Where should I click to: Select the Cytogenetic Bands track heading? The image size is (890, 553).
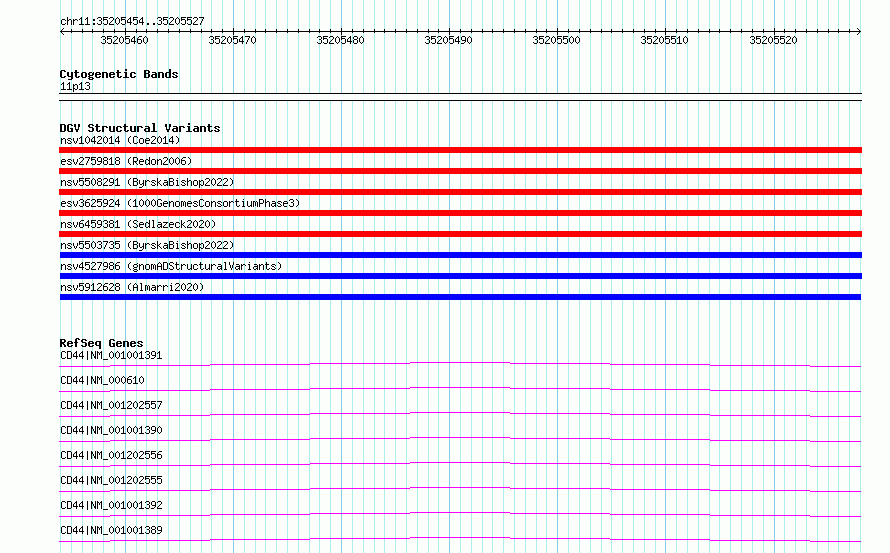tap(119, 74)
